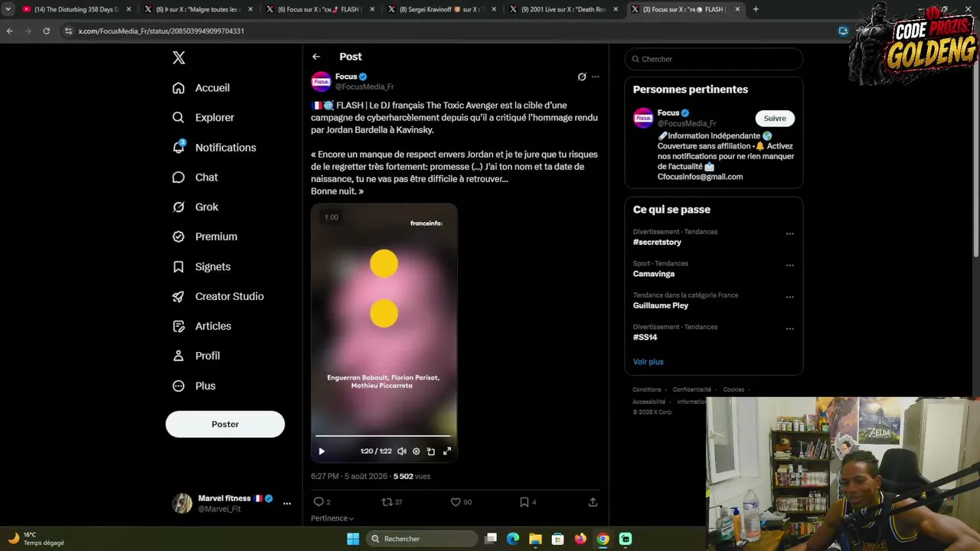Click the X logo in the sidebar
Viewport: 980px width, 551px height.
click(178, 58)
